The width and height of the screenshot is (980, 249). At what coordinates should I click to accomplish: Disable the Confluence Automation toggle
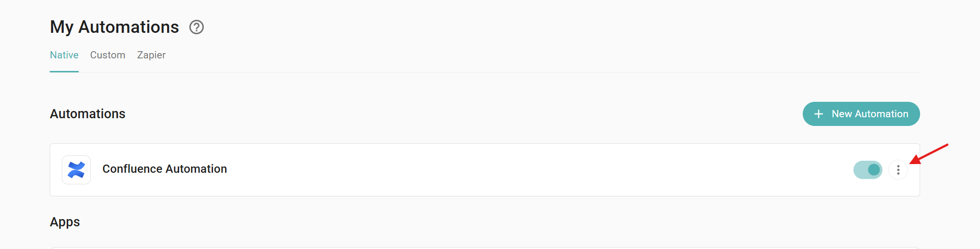point(867,170)
